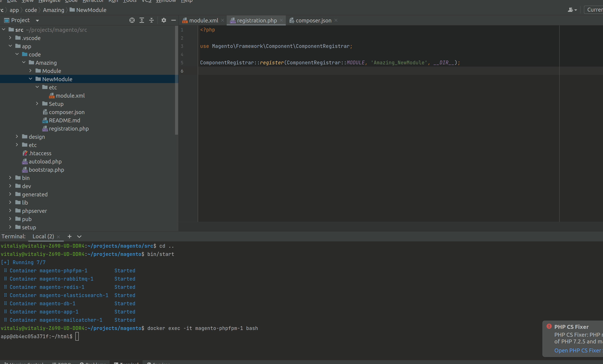Close the registration.php editor tab

click(x=281, y=20)
